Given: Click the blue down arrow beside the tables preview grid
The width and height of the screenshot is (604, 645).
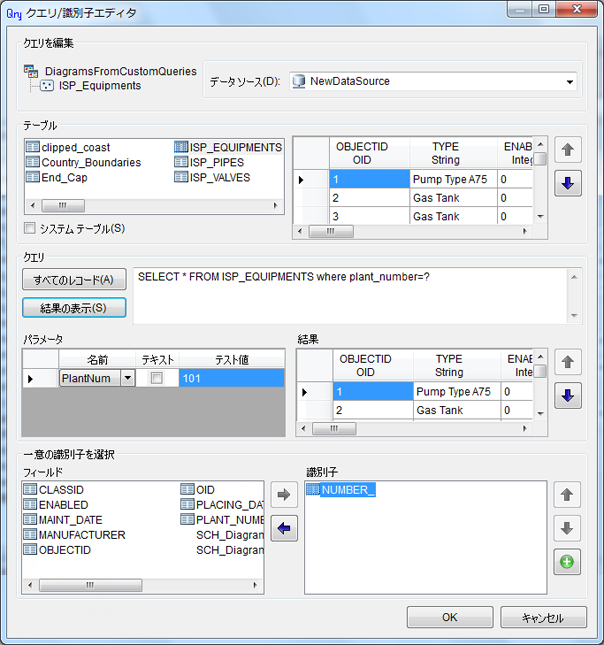Looking at the screenshot, I should (x=568, y=183).
